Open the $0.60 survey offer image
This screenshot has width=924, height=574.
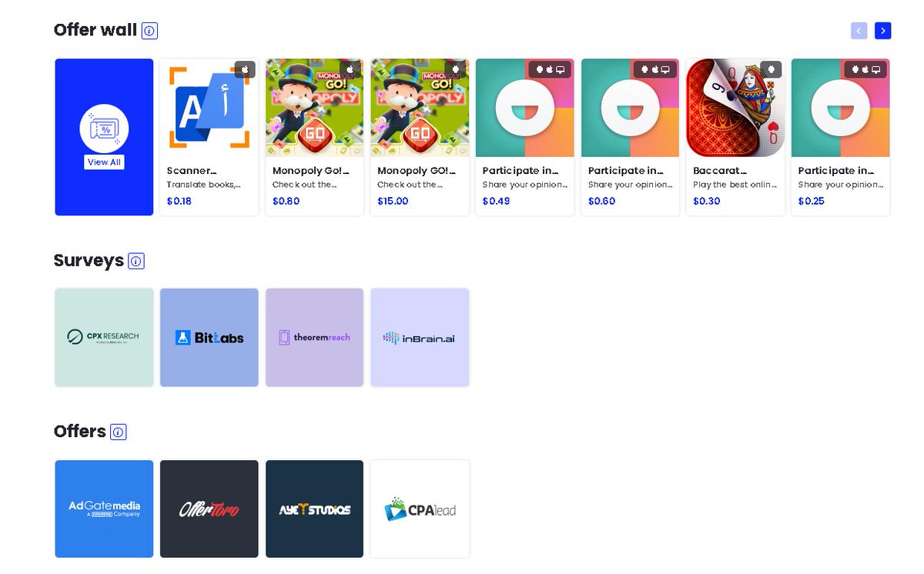[630, 108]
